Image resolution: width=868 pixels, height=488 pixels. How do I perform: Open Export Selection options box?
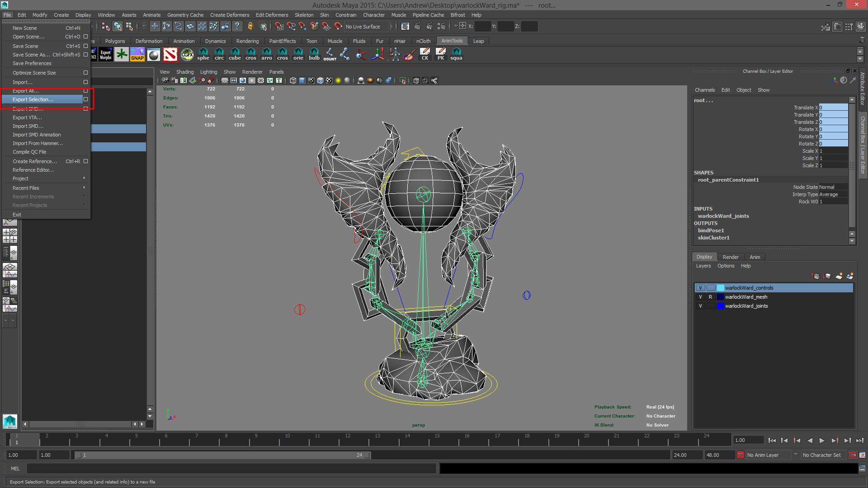[x=85, y=99]
